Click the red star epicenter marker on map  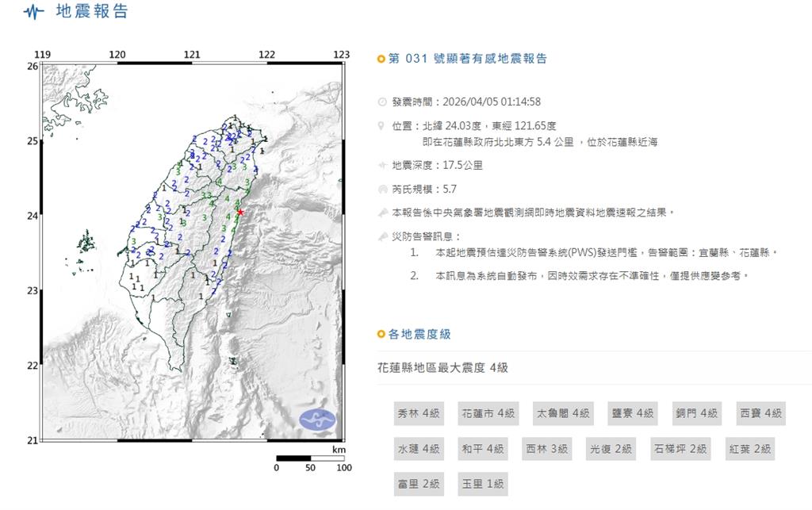pyautogui.click(x=239, y=213)
